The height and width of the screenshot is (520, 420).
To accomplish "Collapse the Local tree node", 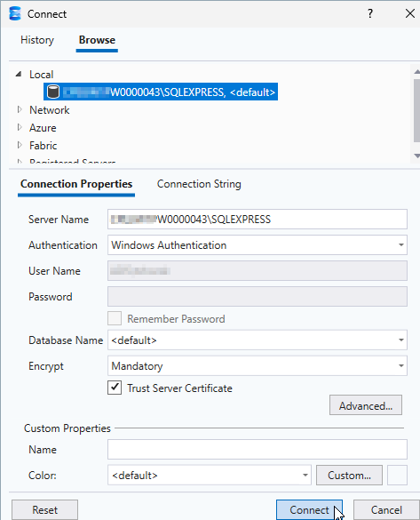I will click(19, 75).
